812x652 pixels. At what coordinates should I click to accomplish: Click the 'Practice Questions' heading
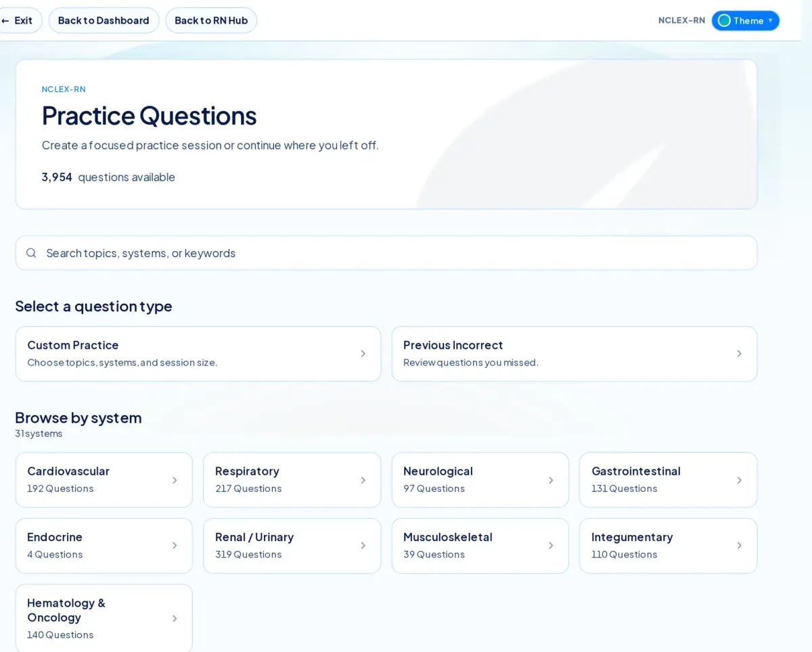click(149, 116)
